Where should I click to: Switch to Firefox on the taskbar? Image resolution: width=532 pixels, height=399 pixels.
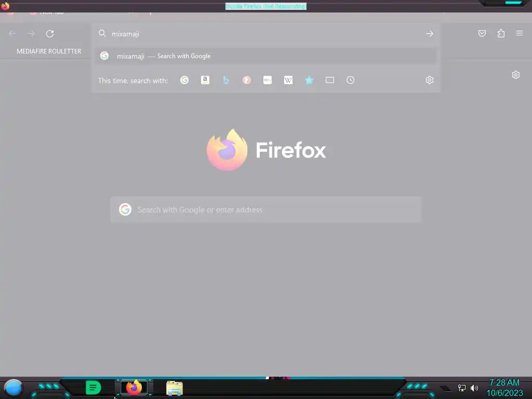point(134,388)
